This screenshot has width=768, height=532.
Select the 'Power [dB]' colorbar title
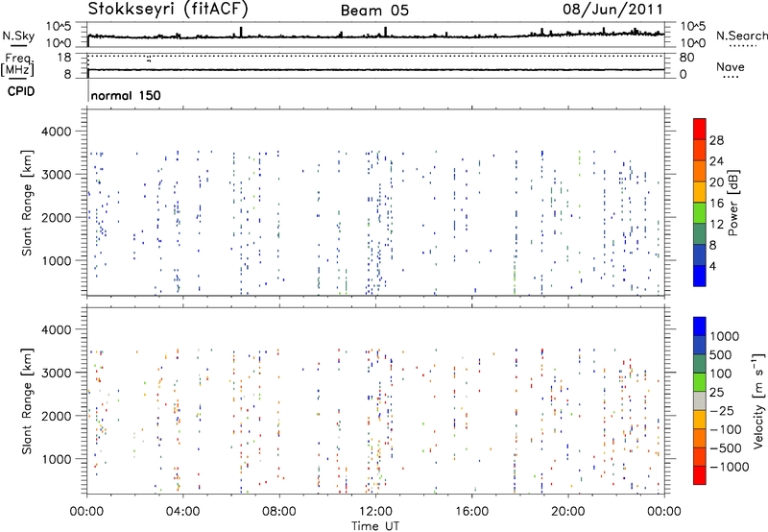[732, 203]
